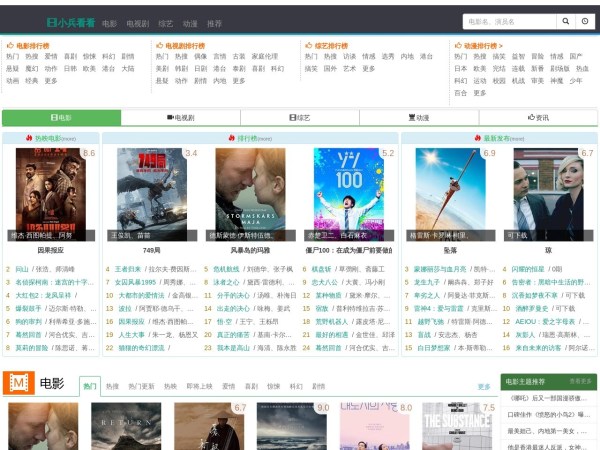
Task: Click thumbs-up icon beside 综艺排行榜
Action: (x=309, y=46)
